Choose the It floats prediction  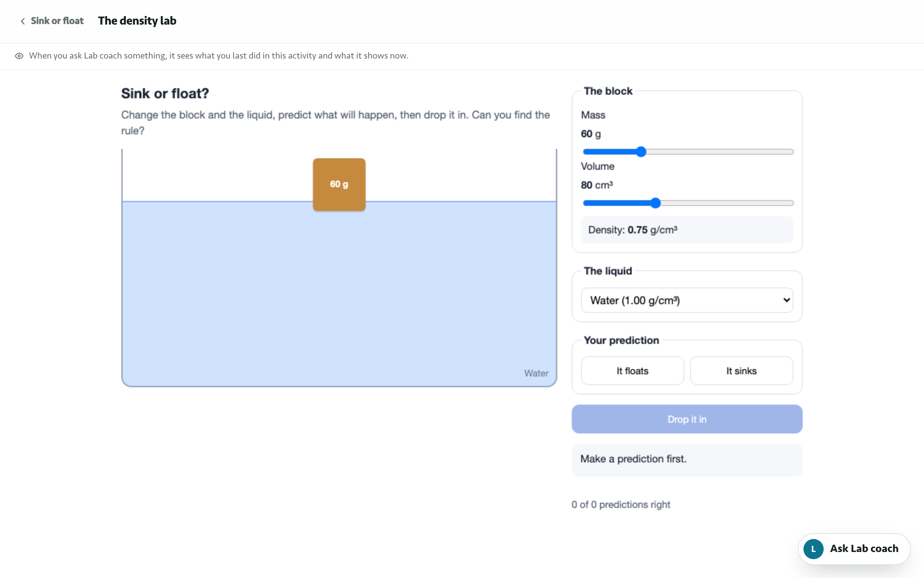tap(632, 371)
